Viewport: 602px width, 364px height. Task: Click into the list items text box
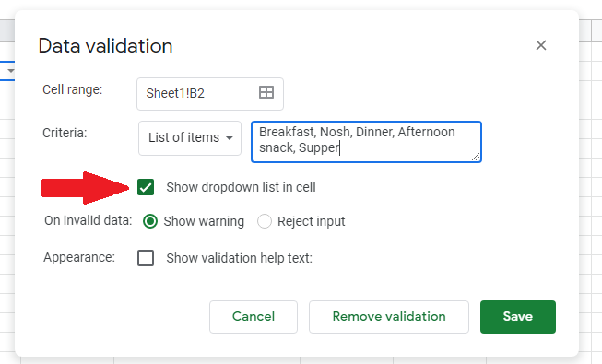(366, 142)
